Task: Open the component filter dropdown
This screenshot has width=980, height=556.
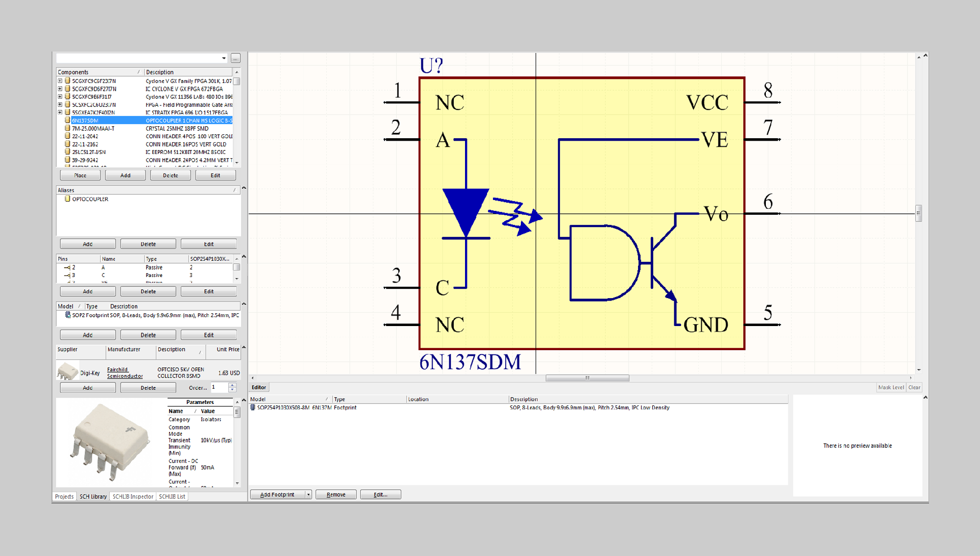Action: pyautogui.click(x=224, y=58)
